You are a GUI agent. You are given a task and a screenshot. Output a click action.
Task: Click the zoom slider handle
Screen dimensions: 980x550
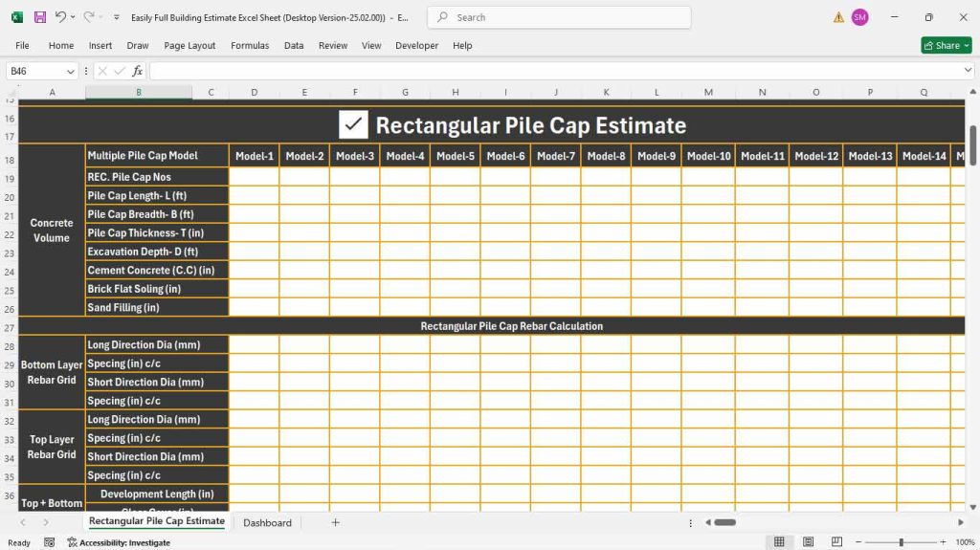point(902,542)
